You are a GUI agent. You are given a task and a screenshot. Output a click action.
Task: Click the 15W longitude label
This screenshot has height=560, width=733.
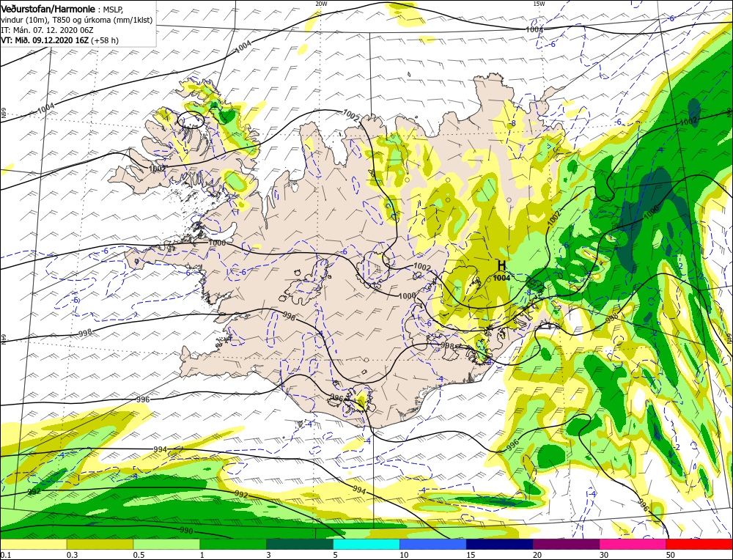[539, 3]
